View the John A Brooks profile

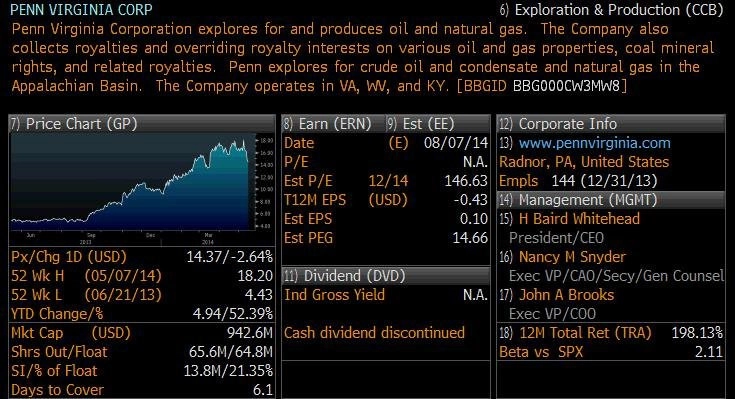tap(566, 295)
